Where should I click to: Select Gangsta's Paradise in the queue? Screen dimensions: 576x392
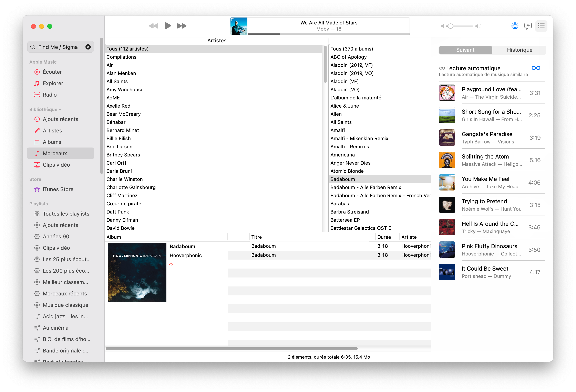pos(492,138)
